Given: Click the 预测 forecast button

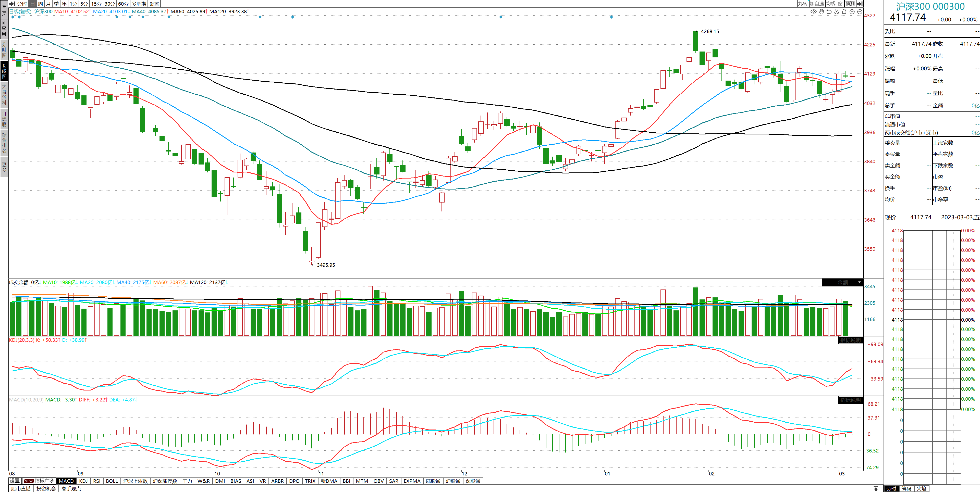Looking at the screenshot, I should pos(850,3).
